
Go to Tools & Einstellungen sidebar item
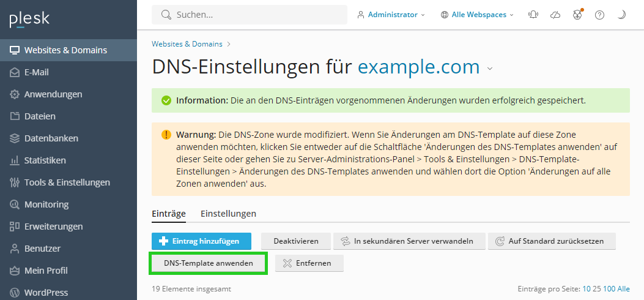[x=68, y=182]
